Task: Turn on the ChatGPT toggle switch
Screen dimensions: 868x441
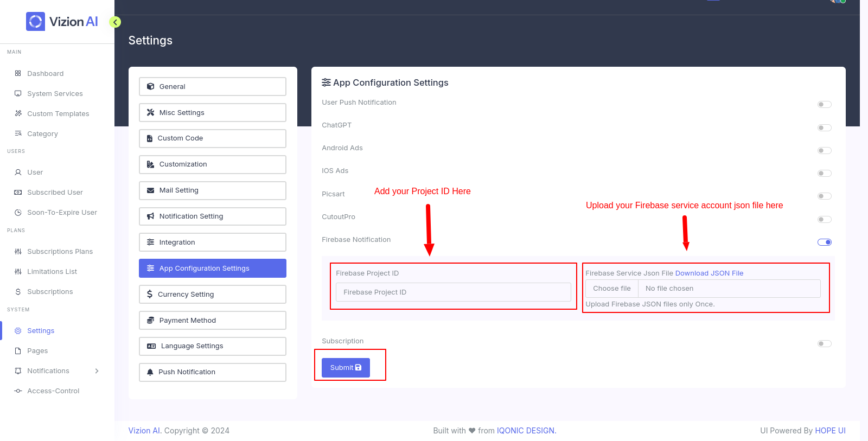Action: point(824,128)
